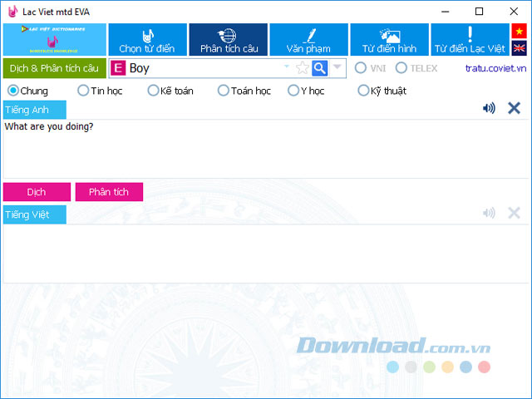
Task: Select the Toán học domain option
Action: tap(244, 91)
